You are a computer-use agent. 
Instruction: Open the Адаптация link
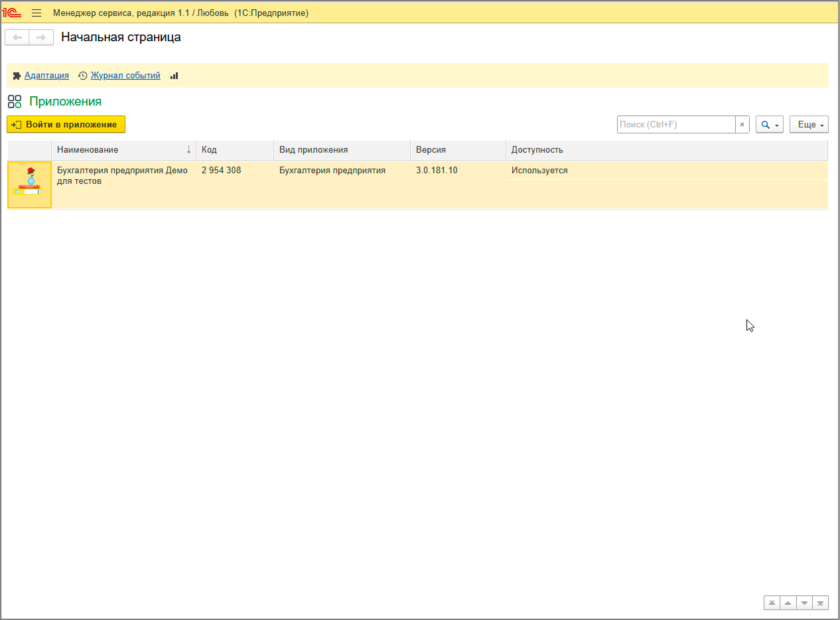click(46, 76)
